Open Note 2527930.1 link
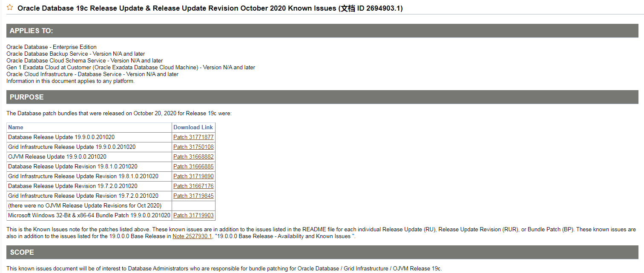This screenshot has height=273, width=644. [192, 236]
